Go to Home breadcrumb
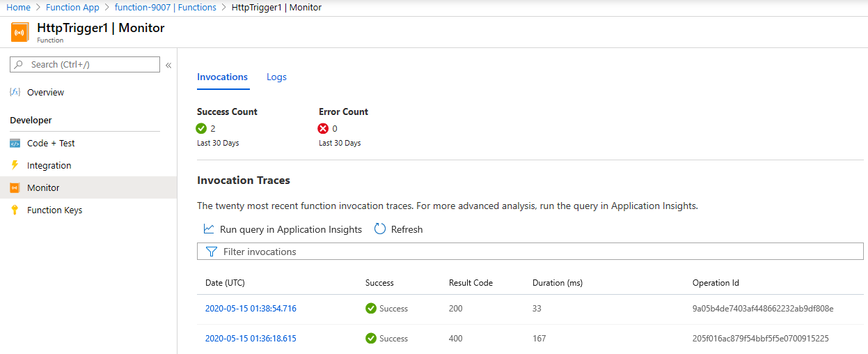868x354 pixels. pos(19,8)
